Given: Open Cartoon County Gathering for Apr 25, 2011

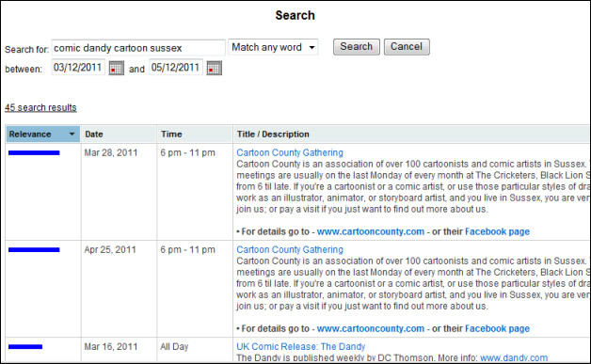Looking at the screenshot, I should pos(290,249).
